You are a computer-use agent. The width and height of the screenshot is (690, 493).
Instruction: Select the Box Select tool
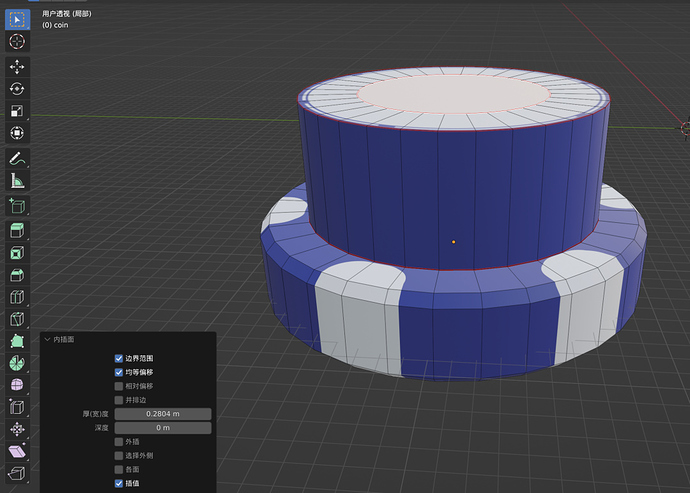[18, 18]
